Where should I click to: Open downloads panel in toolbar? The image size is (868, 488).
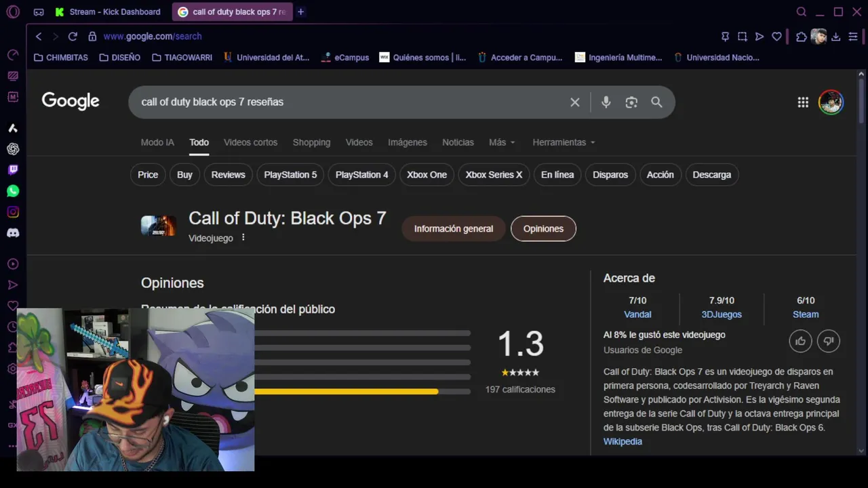[836, 37]
